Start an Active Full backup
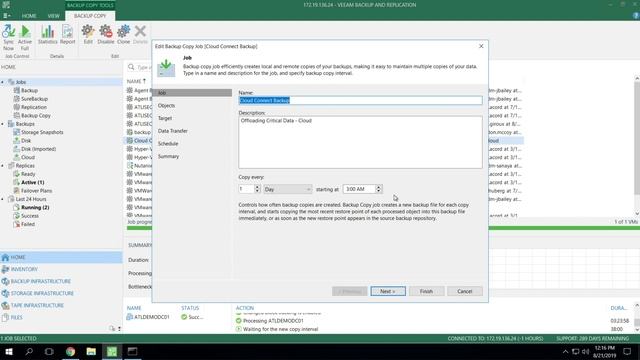The width and height of the screenshot is (640, 360). [25, 37]
